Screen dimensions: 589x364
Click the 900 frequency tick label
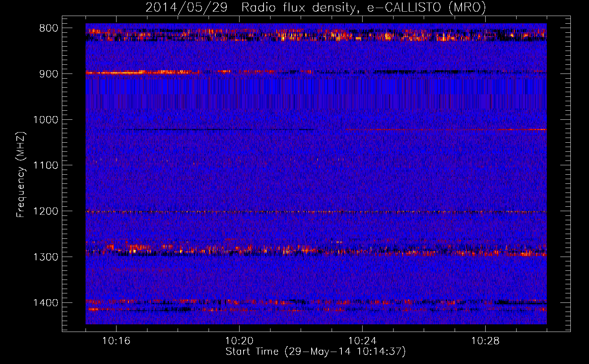pos(48,74)
